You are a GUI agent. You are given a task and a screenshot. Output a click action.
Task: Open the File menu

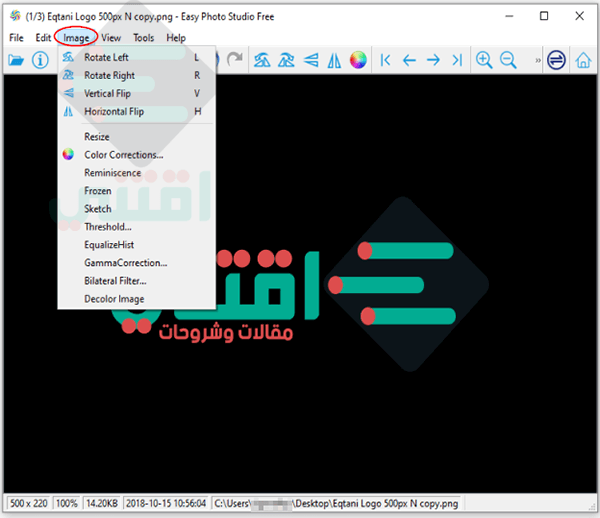click(16, 38)
